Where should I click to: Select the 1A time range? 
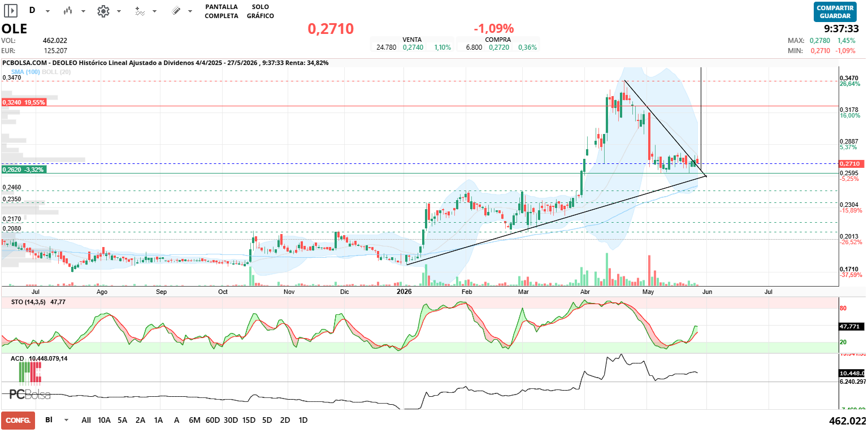click(159, 420)
